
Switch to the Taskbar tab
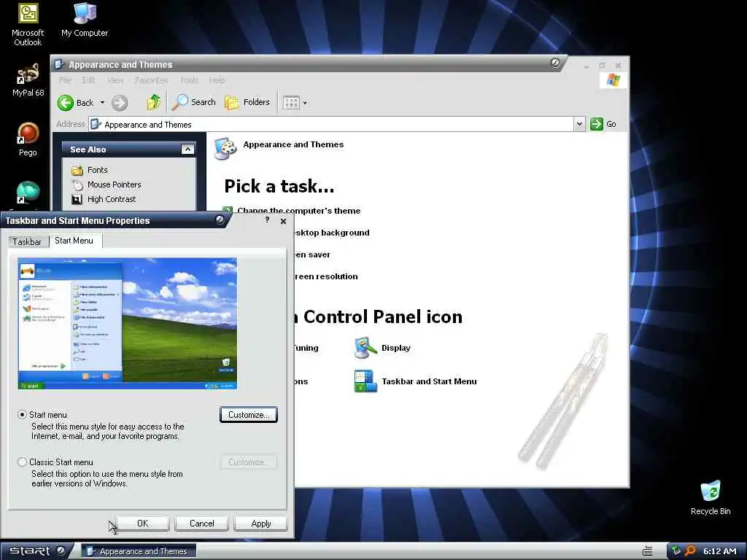pos(27,242)
